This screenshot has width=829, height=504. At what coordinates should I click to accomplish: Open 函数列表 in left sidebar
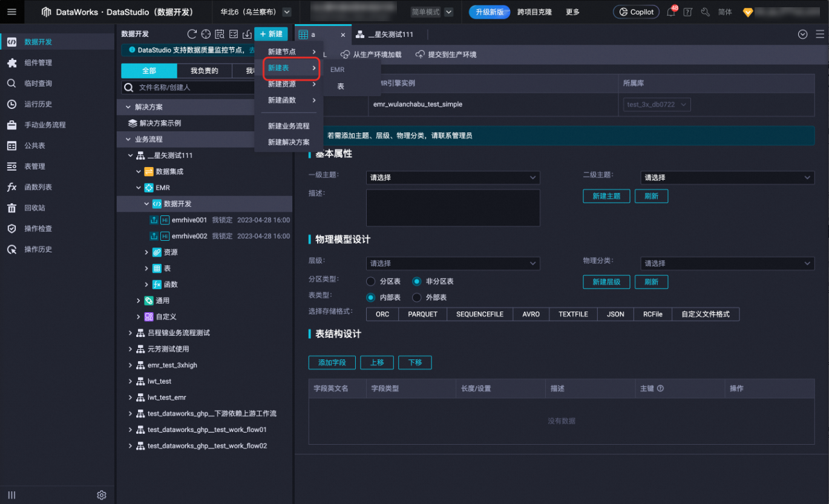tap(38, 187)
